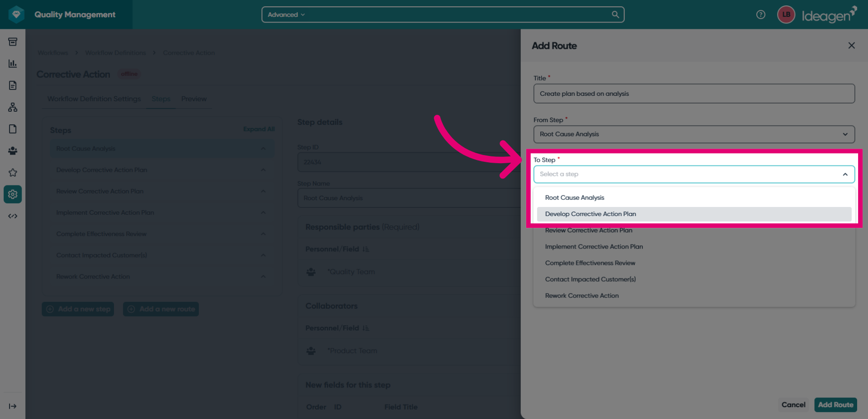This screenshot has height=419, width=868.
Task: Click the main search input
Action: (x=457, y=14)
